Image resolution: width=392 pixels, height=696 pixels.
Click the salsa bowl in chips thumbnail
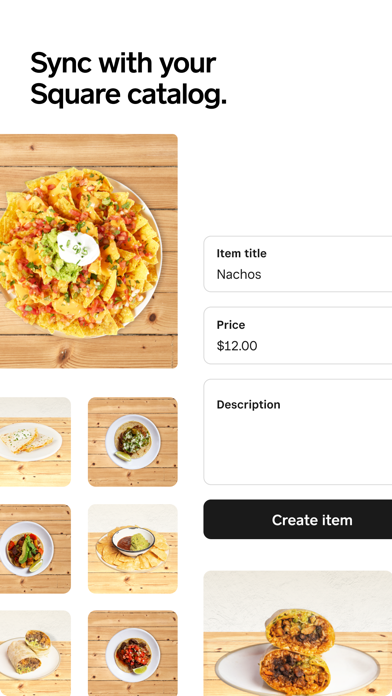coord(127,542)
